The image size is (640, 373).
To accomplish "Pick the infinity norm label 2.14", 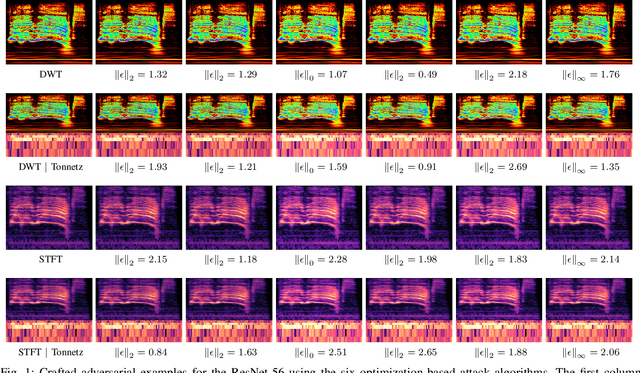I will [591, 260].
